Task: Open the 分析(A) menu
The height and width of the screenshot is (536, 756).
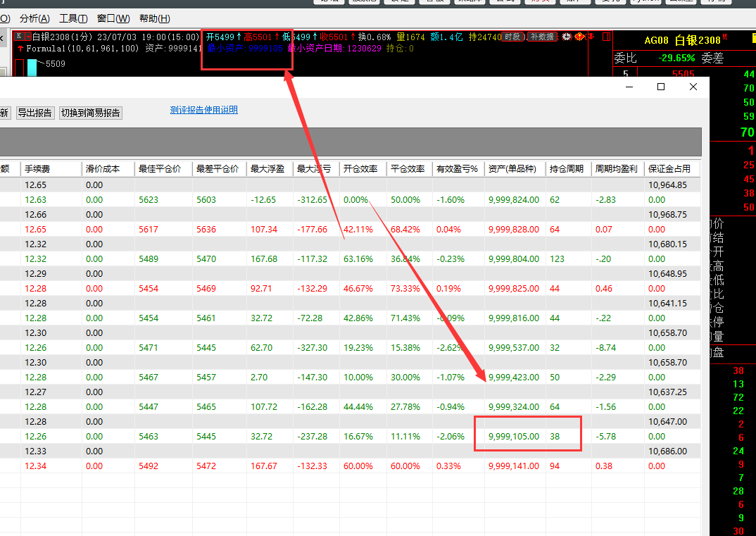Action: [34, 19]
